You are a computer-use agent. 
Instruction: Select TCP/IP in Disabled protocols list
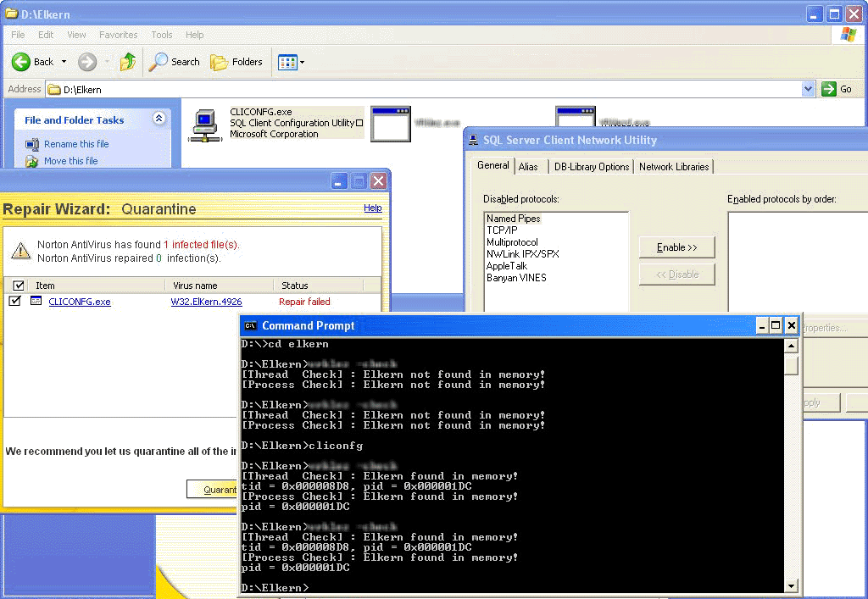pos(502,230)
